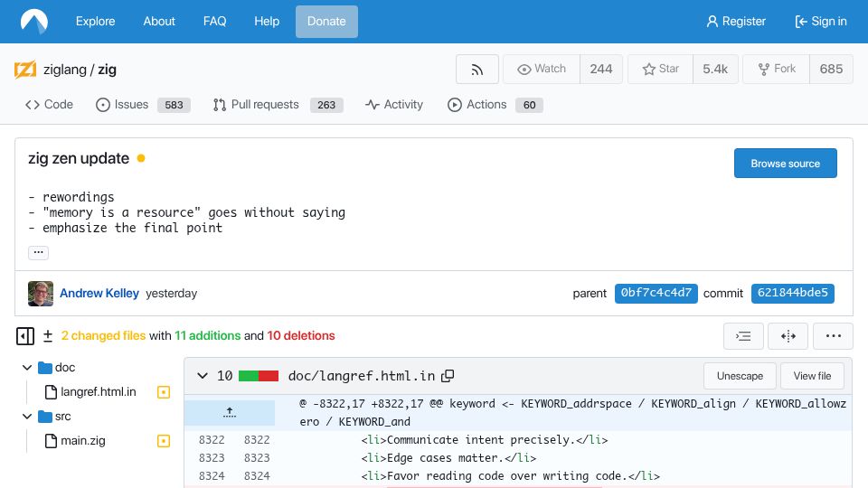Open the doc/langref.html.in file link

pyautogui.click(x=362, y=376)
